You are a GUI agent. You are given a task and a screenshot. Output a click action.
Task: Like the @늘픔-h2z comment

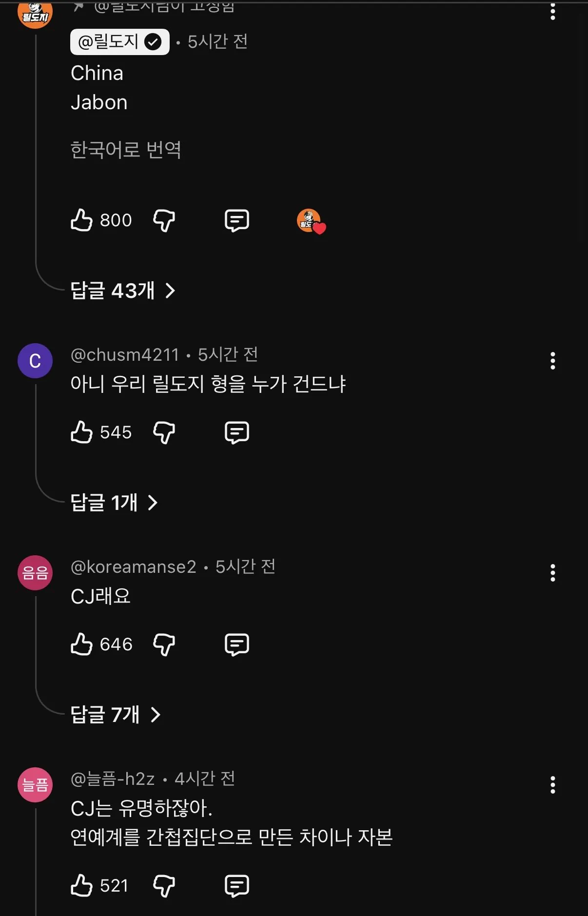point(82,885)
